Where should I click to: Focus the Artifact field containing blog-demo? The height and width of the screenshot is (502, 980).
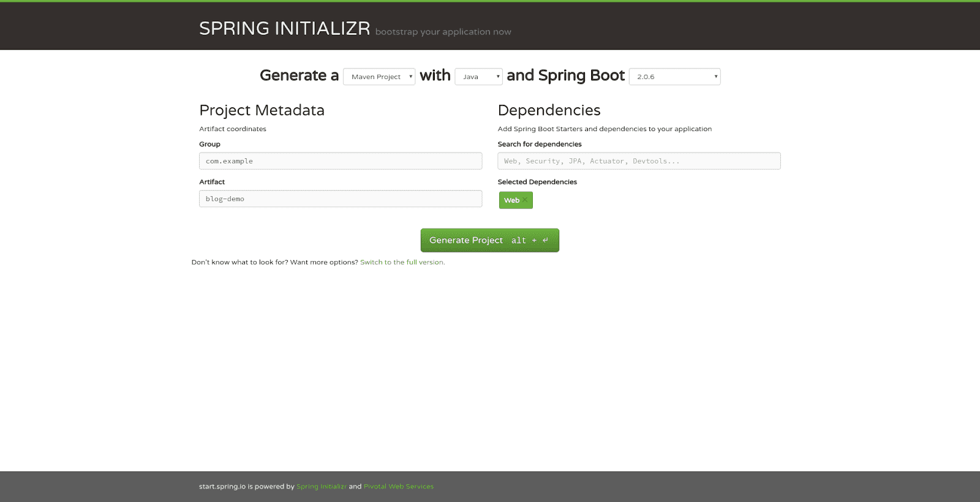pos(340,199)
